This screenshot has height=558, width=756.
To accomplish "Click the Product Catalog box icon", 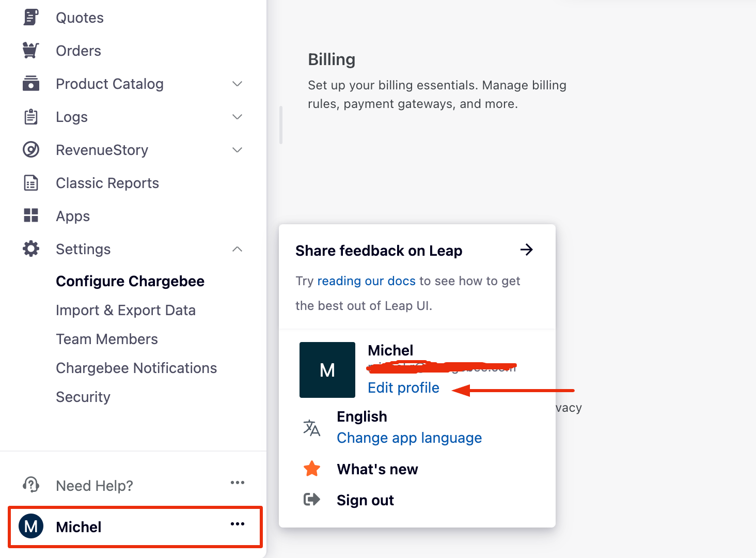I will 31,83.
